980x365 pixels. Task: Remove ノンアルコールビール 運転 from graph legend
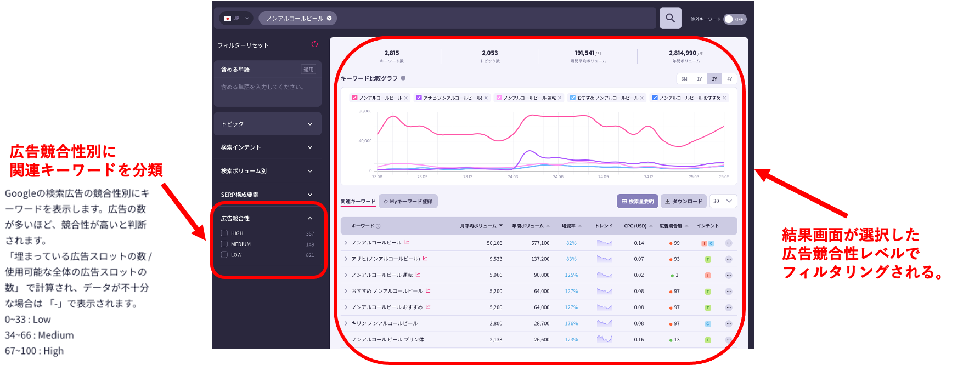(560, 98)
